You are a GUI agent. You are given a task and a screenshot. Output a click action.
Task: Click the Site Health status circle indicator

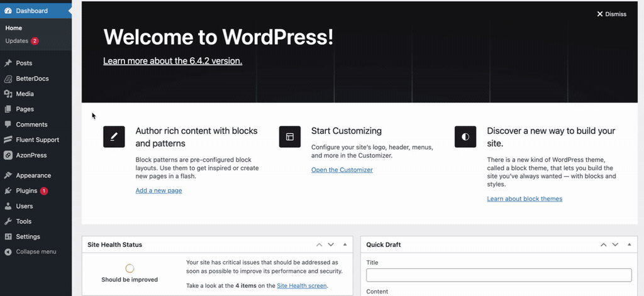pos(130,268)
